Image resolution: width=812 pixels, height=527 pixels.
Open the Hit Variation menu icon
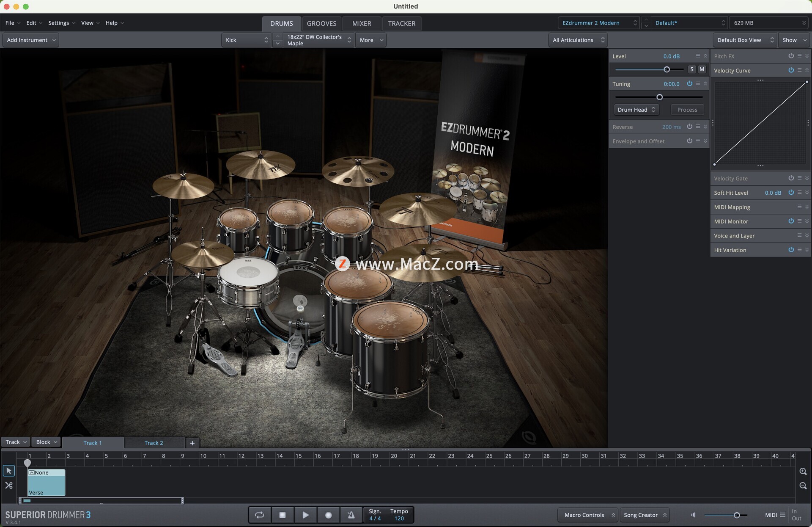799,250
